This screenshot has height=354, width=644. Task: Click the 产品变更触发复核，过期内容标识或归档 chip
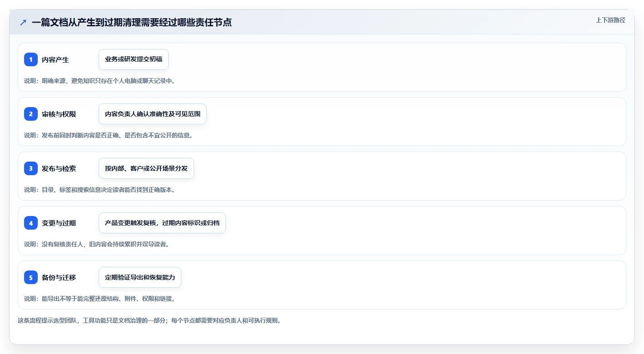point(162,223)
